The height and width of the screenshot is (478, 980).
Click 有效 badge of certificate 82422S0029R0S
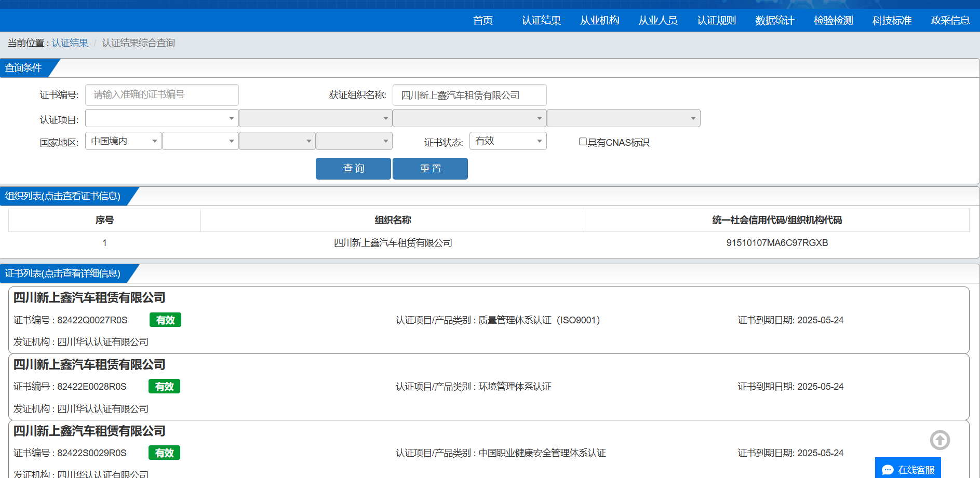pos(164,453)
